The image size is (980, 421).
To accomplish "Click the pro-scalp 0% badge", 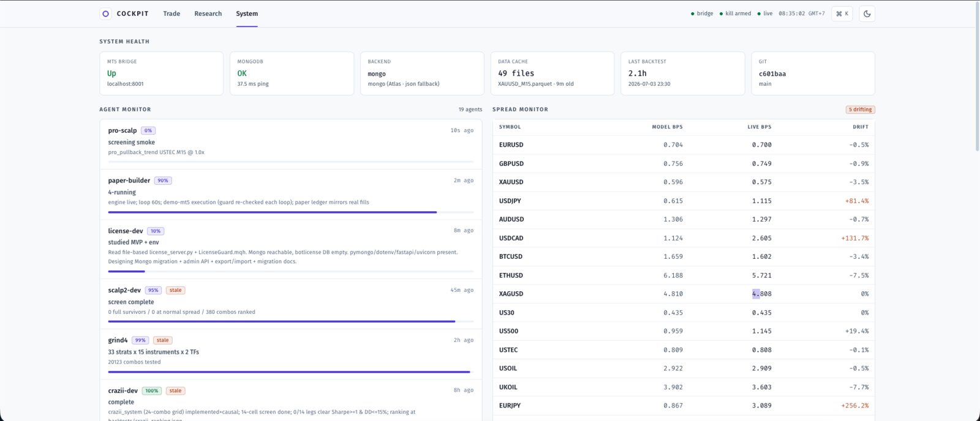I will [x=148, y=130].
